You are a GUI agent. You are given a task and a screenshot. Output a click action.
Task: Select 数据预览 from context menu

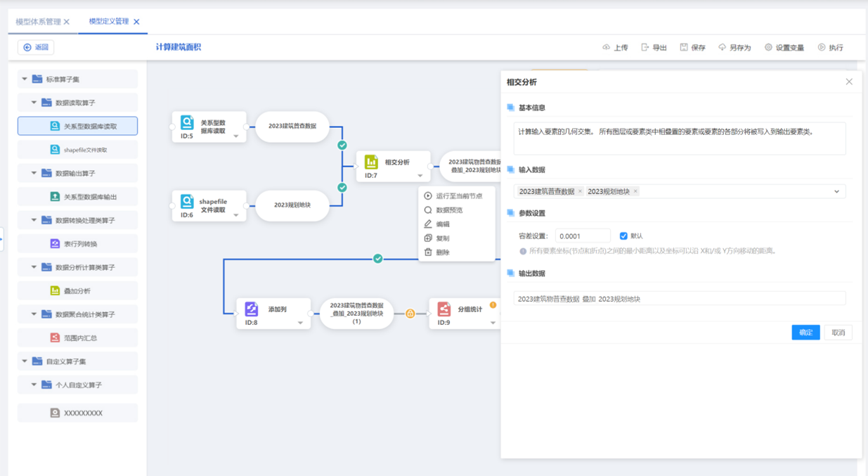click(449, 210)
